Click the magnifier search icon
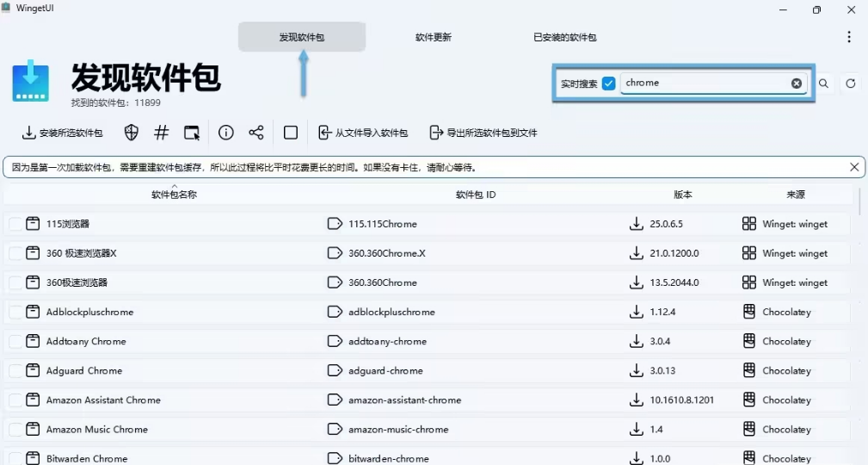868x465 pixels. point(823,84)
